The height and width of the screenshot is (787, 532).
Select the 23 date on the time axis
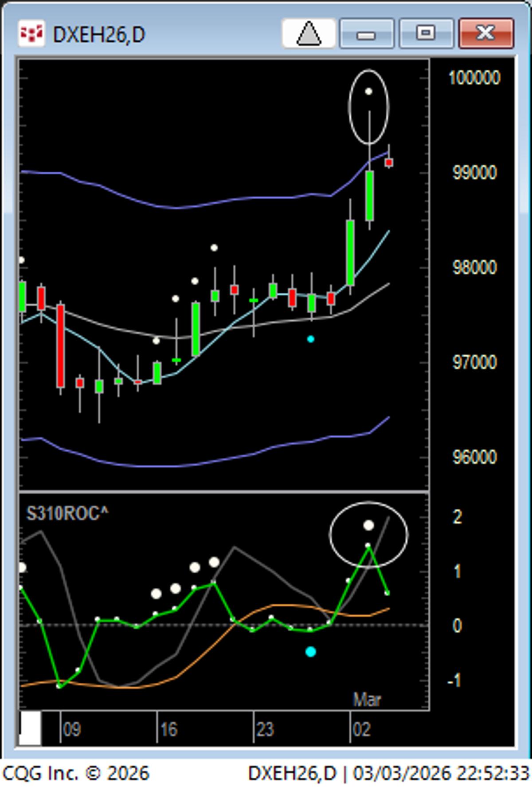pos(265,730)
